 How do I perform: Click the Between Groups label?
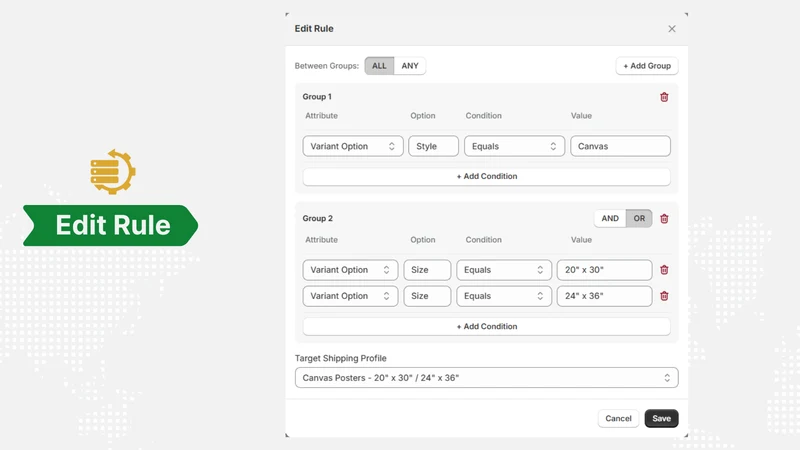click(x=327, y=66)
